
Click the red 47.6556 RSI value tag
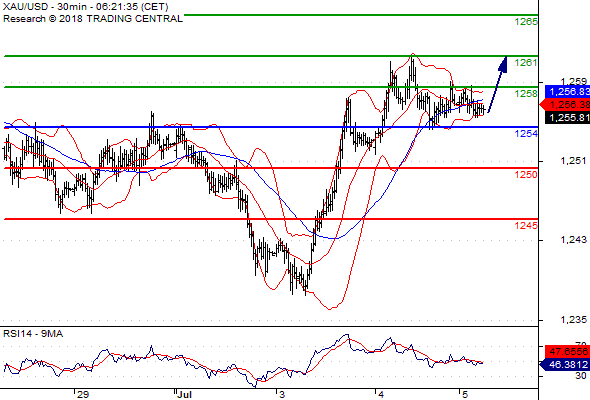point(567,352)
